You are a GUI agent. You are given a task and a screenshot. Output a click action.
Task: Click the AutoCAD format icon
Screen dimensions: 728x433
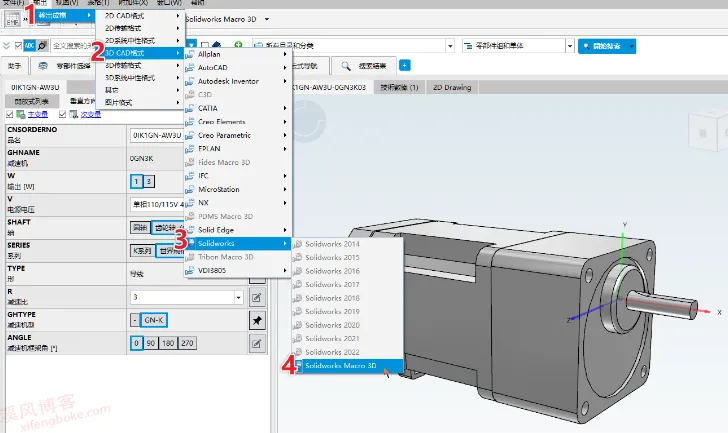(190, 68)
